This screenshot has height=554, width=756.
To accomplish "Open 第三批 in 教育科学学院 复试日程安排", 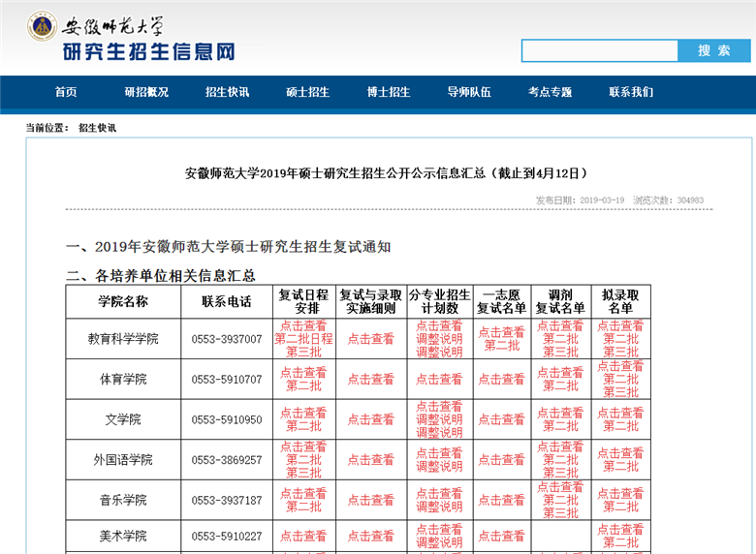I will pos(303,352).
